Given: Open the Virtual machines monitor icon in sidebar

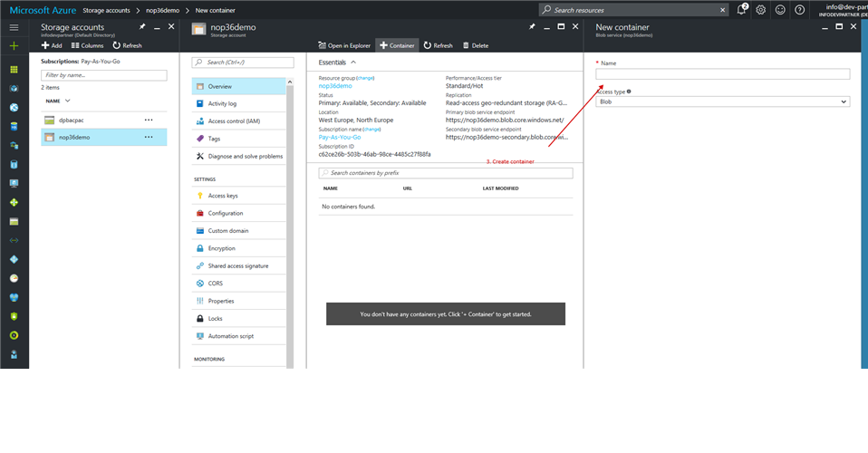Looking at the screenshot, I should [14, 183].
